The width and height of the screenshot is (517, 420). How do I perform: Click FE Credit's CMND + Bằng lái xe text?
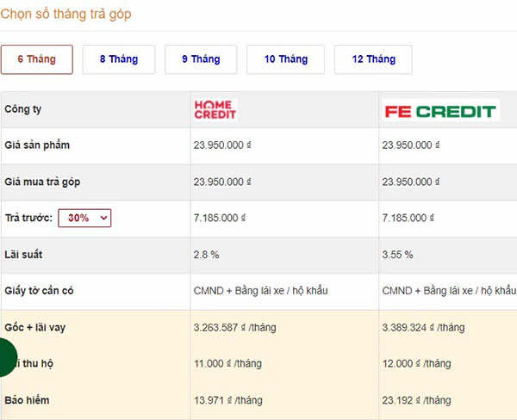pos(449,291)
